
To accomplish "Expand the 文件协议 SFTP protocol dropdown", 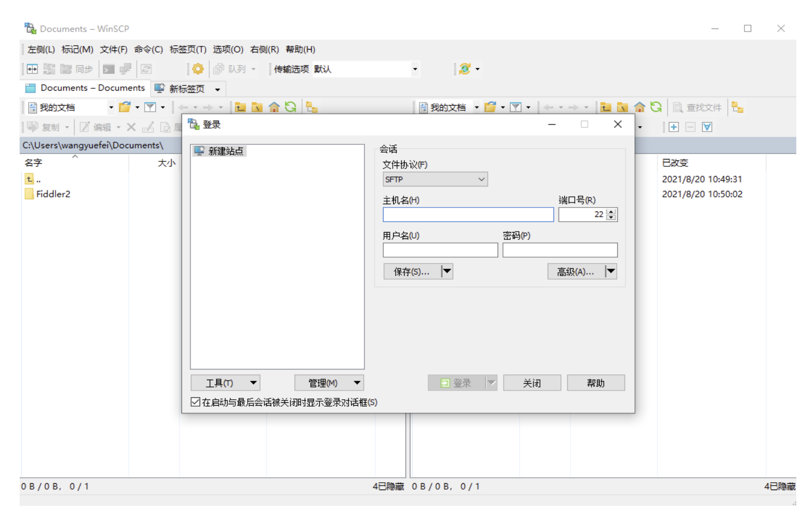I will (x=435, y=180).
